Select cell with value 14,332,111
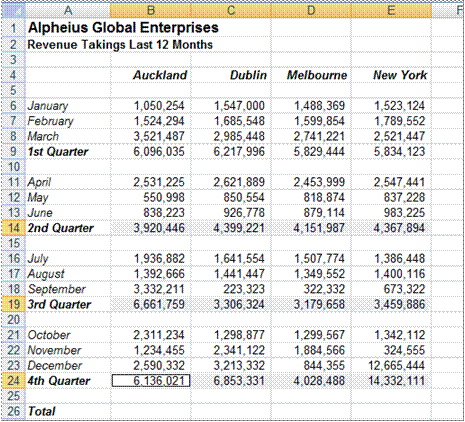Image resolution: width=465 pixels, height=422 pixels. (x=391, y=381)
